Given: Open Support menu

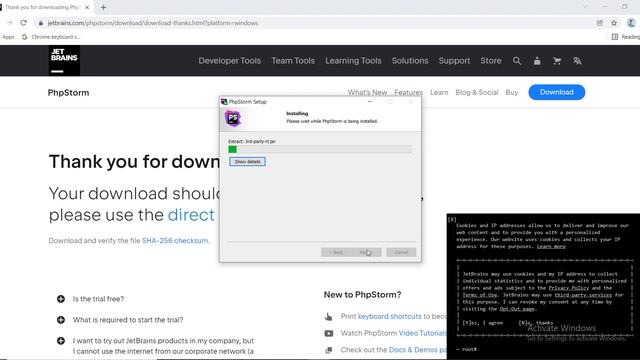Looking at the screenshot, I should click(x=454, y=61).
